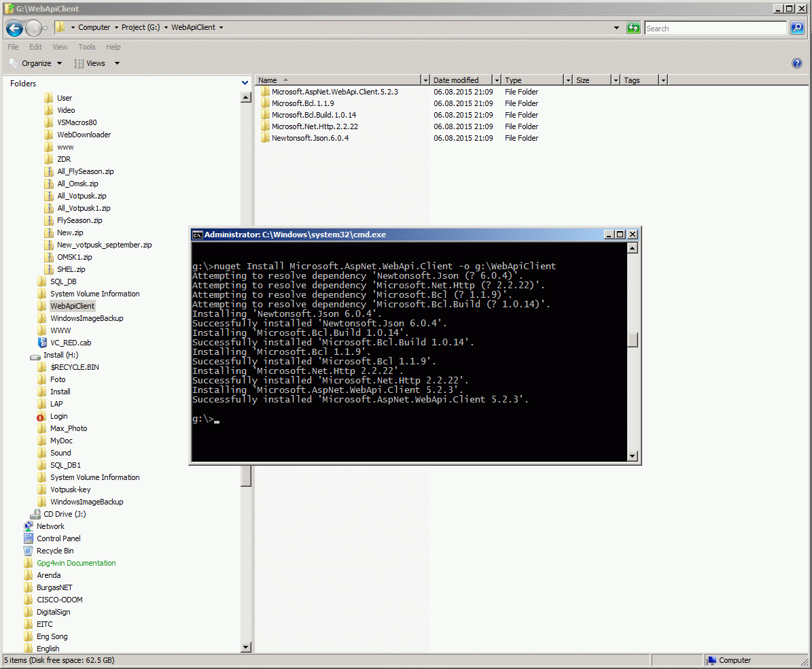The image size is (812, 669).
Task: Open cmd.exe system menu icon
Action: [197, 235]
